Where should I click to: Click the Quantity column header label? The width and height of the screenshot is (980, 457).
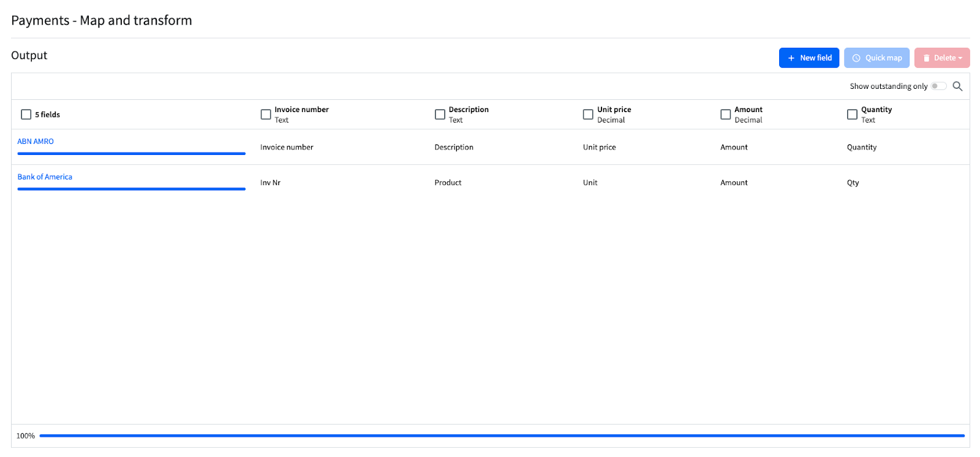tap(876, 110)
